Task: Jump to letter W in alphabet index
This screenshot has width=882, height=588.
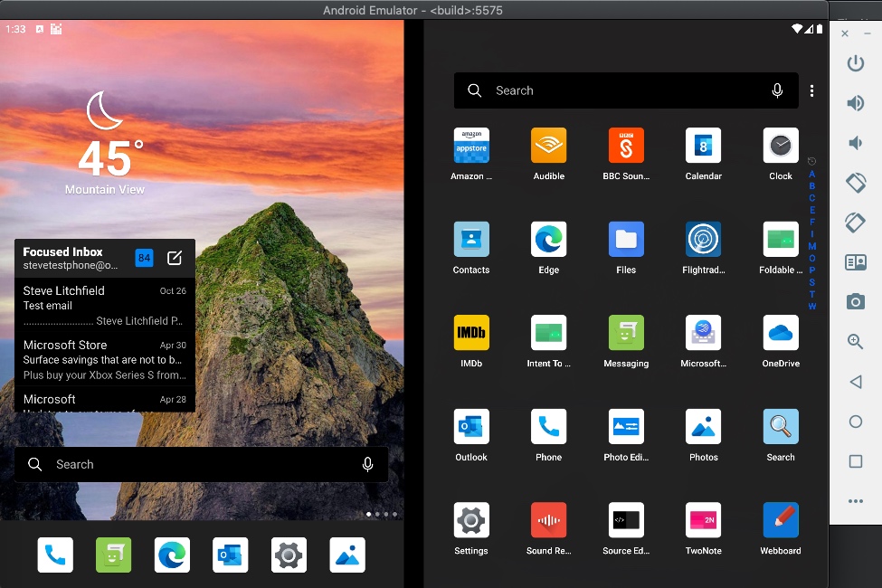Action: click(x=811, y=307)
